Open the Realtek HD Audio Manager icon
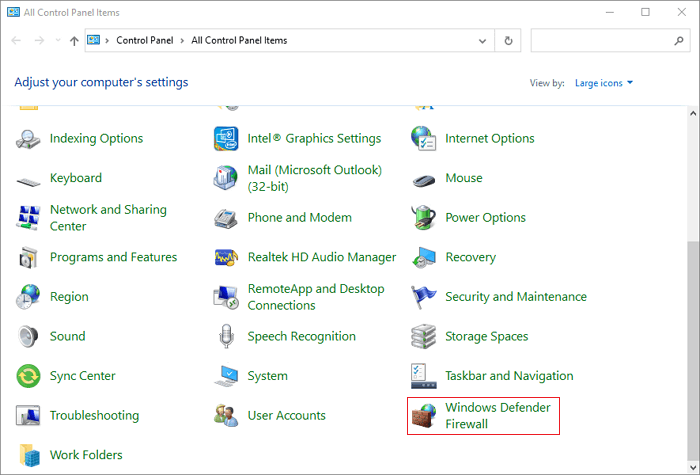 (x=226, y=257)
